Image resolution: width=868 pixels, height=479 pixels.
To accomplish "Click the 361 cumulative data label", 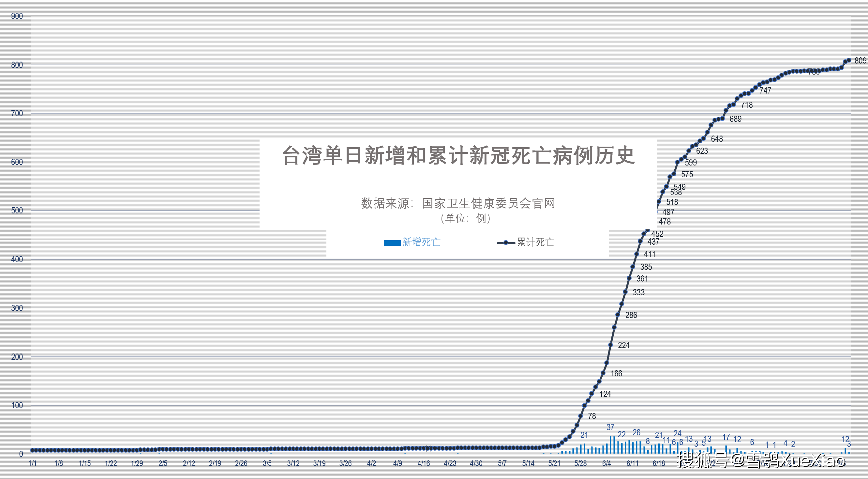I will (x=642, y=279).
